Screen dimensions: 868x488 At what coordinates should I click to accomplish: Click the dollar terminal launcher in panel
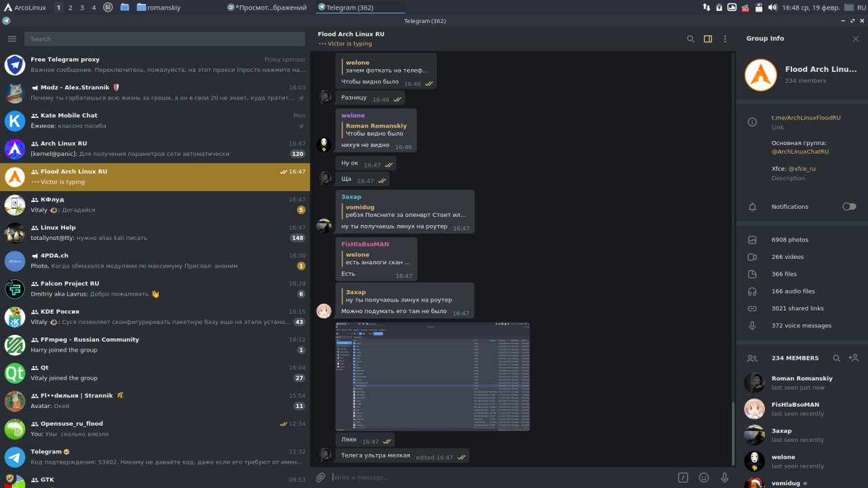108,7
